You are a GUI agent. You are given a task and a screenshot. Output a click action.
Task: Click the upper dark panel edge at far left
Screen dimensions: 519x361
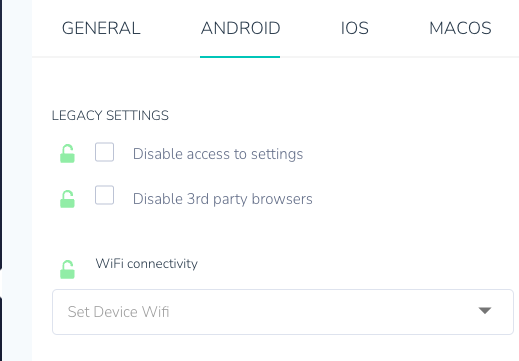coord(1,133)
